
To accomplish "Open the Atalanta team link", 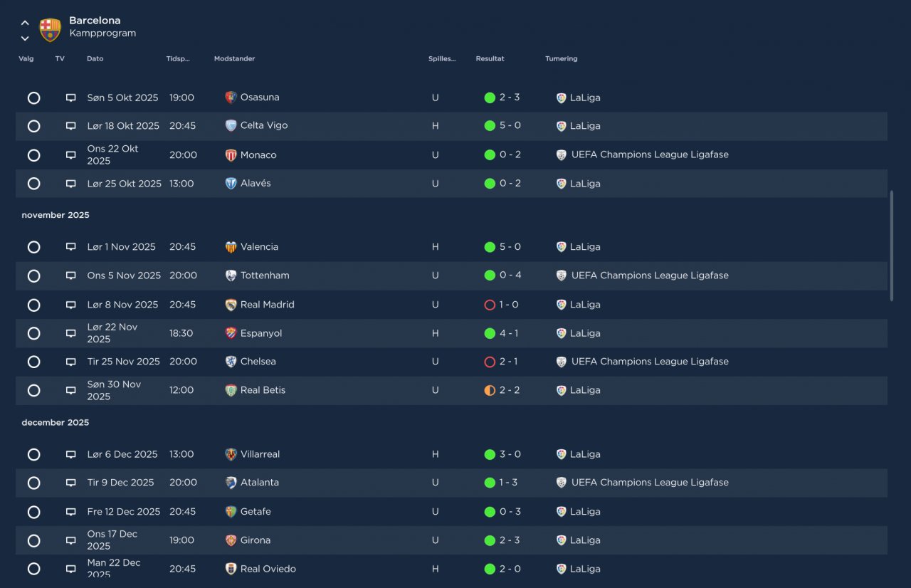I will click(260, 483).
